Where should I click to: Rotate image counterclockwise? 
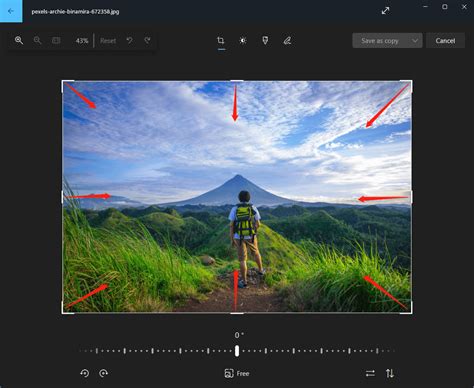click(85, 373)
